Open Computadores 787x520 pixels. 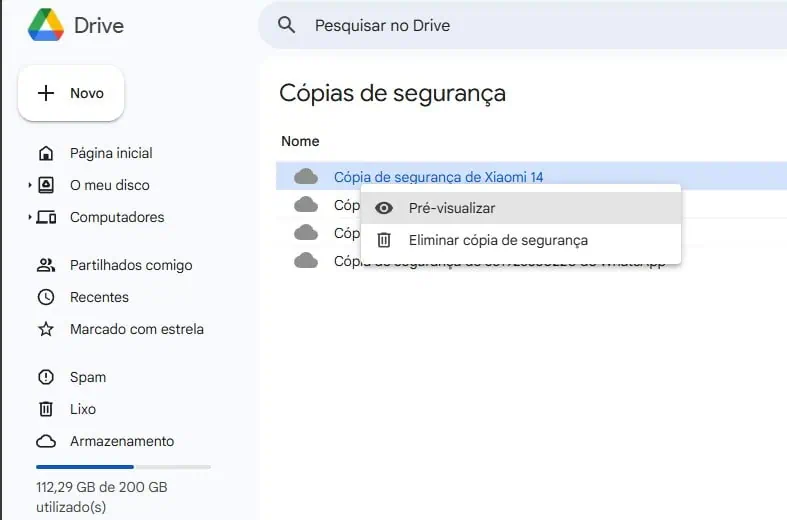click(x=117, y=217)
